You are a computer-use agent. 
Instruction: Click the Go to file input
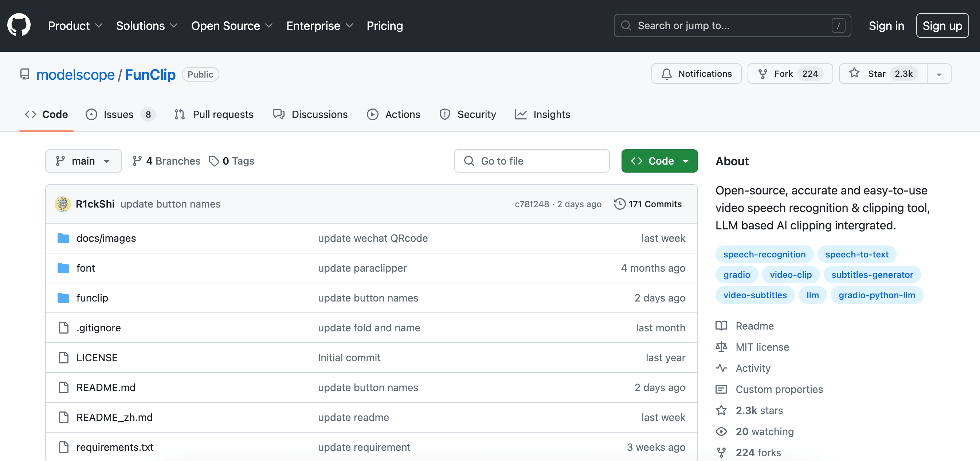(x=531, y=161)
